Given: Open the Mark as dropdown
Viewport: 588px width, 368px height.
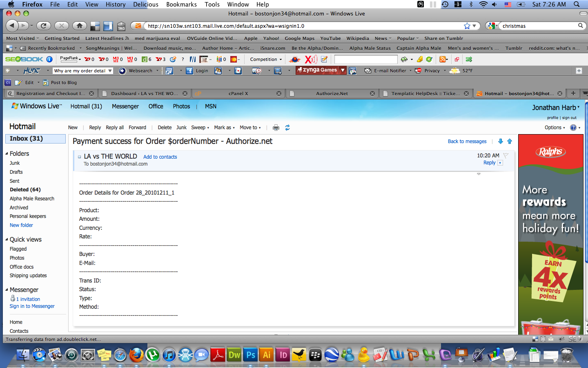Looking at the screenshot, I should [224, 128].
